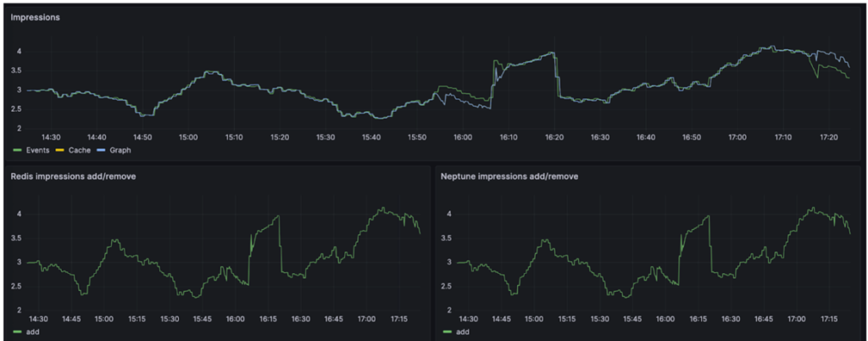This screenshot has height=341, width=868.
Task: Click the green Events legend color swatch
Action: [x=18, y=150]
